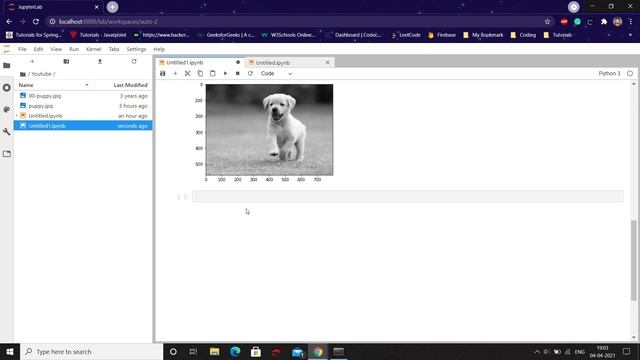Show running terminals and kernels sidebar icon
Image resolution: width=640 pixels, height=360 pixels.
(7, 88)
